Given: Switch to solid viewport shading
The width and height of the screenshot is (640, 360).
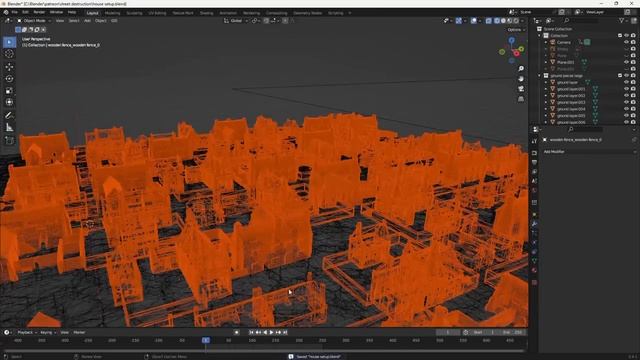Looking at the screenshot, I should coord(503,20).
